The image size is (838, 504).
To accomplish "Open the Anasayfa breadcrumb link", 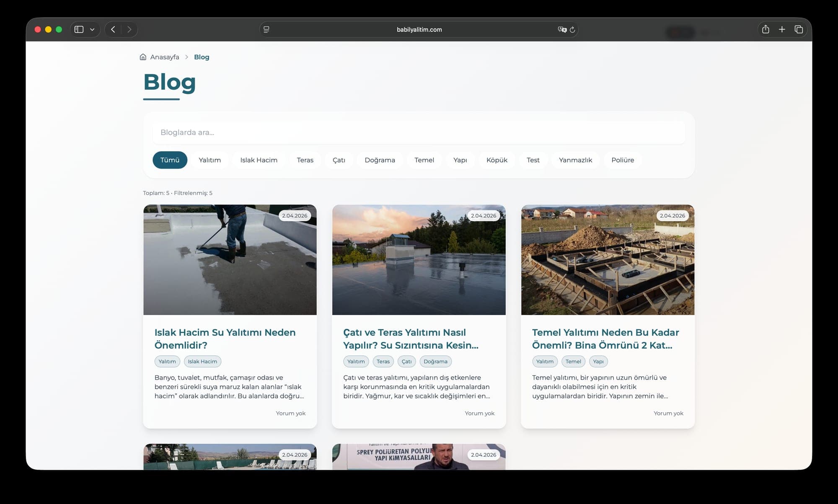I will 165,57.
